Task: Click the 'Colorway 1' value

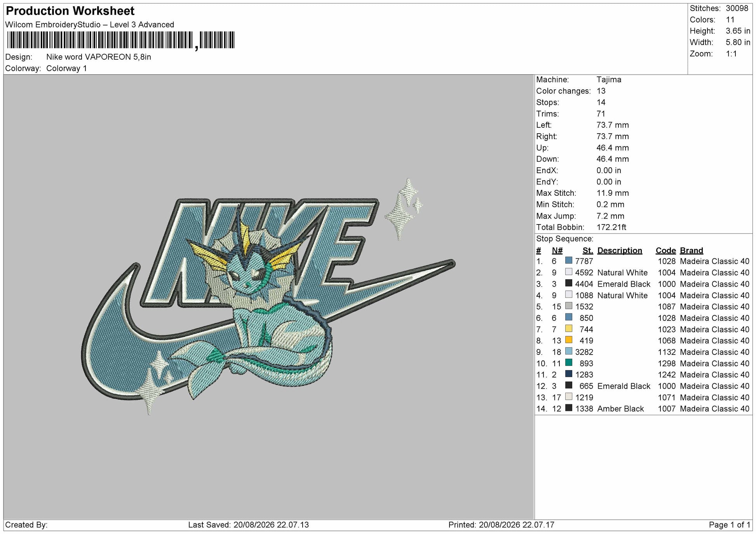Action: coord(66,69)
